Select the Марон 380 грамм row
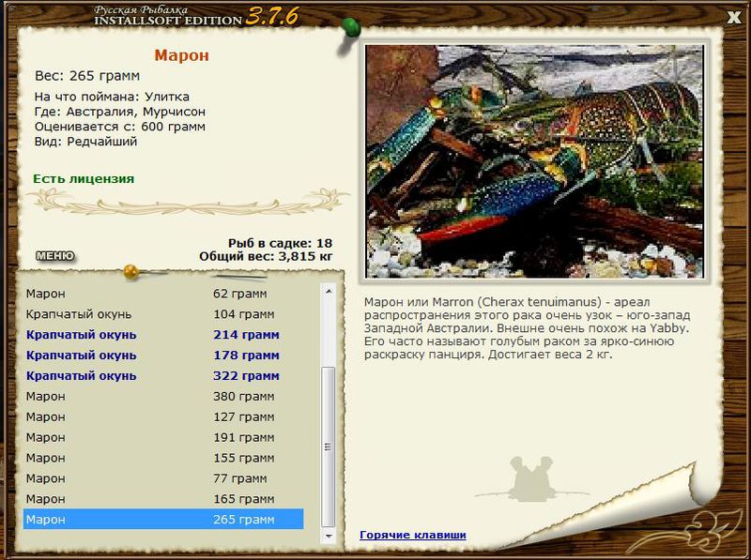 click(x=163, y=396)
